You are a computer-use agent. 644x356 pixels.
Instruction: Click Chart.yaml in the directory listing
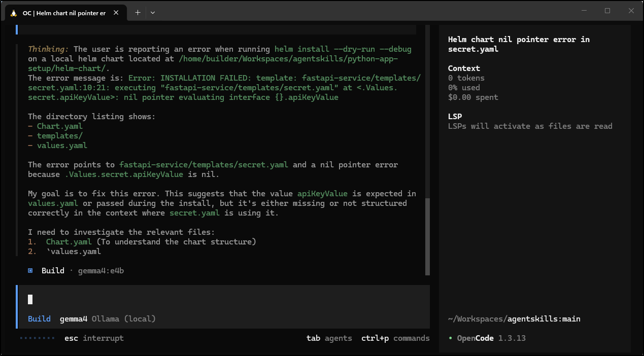point(59,126)
